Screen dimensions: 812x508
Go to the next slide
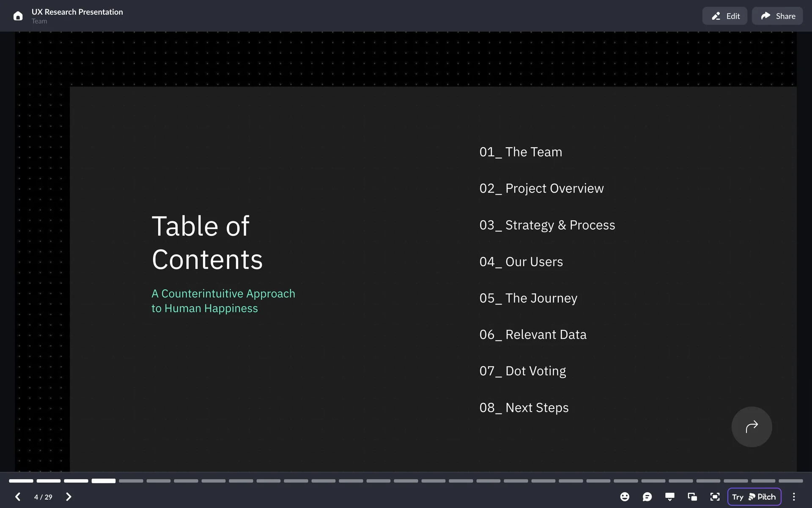coord(69,497)
